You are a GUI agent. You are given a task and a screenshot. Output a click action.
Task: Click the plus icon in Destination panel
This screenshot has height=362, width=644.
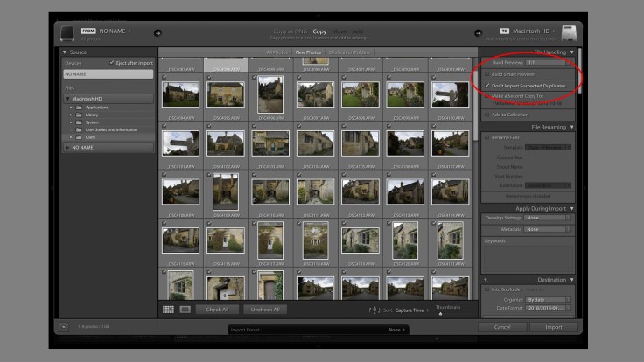[x=485, y=279]
